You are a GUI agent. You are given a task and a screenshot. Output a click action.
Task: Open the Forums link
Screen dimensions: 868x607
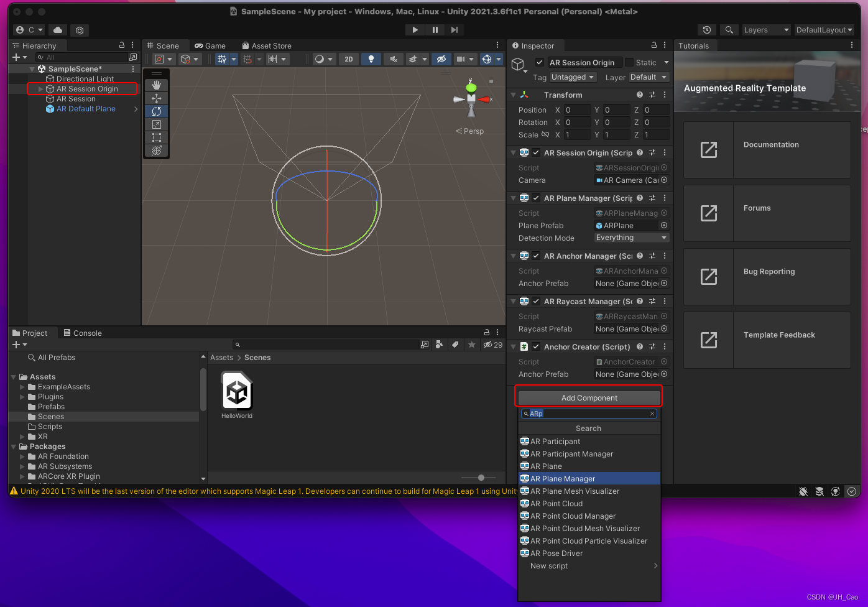tap(767, 213)
